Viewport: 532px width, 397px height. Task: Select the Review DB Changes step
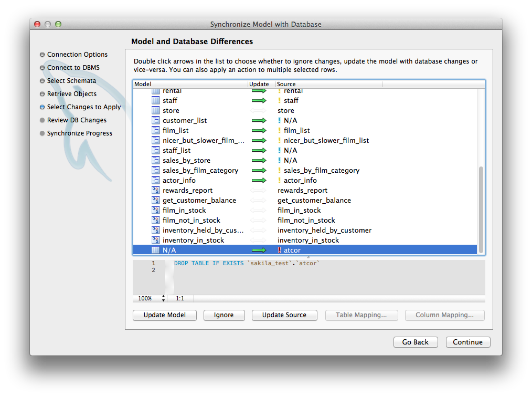click(x=77, y=120)
